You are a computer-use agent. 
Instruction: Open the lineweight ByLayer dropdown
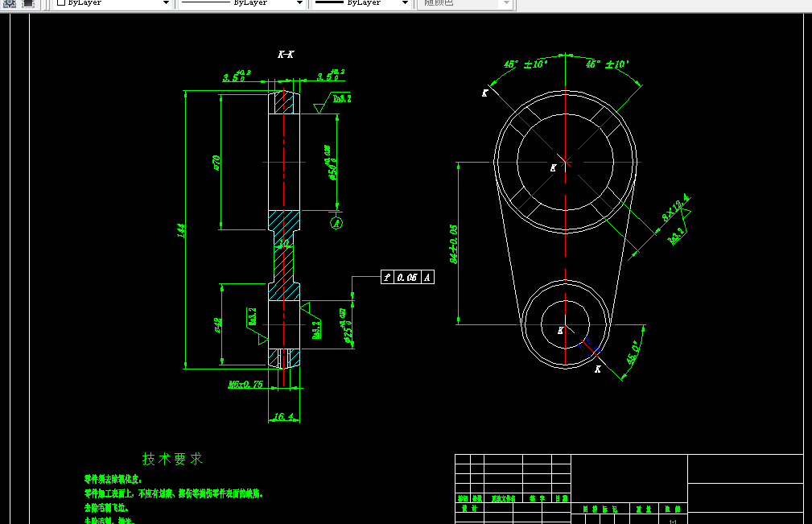(x=361, y=3)
